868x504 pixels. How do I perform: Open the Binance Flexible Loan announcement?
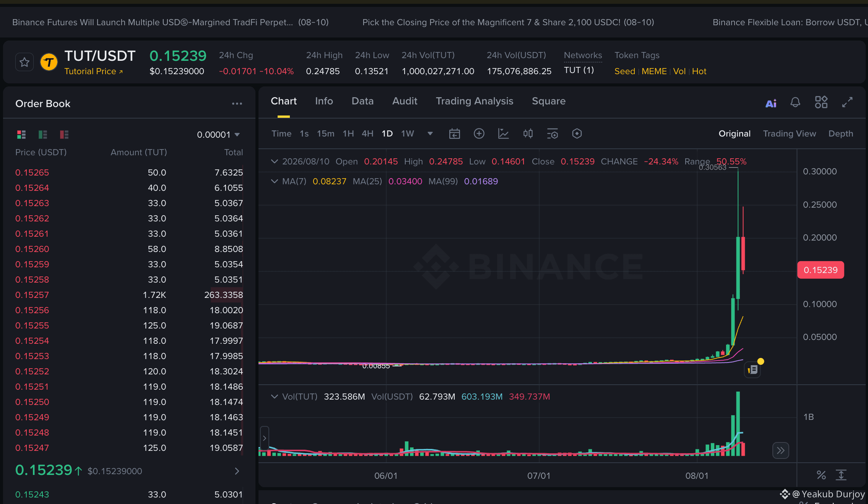[x=790, y=22]
